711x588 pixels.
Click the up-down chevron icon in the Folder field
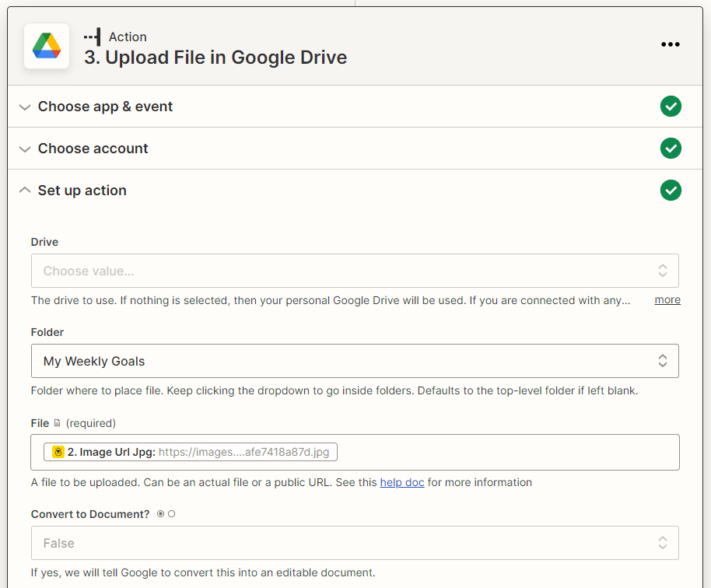662,360
